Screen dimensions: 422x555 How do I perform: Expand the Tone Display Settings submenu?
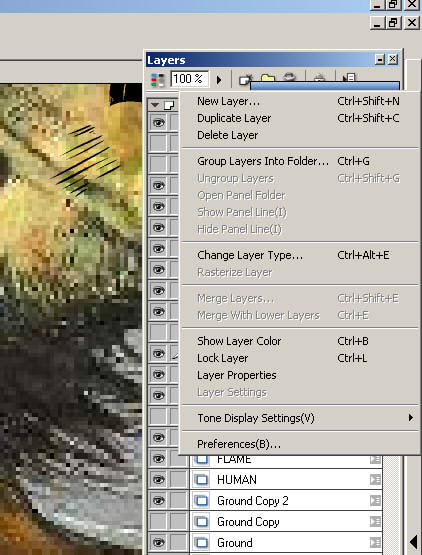(411, 418)
